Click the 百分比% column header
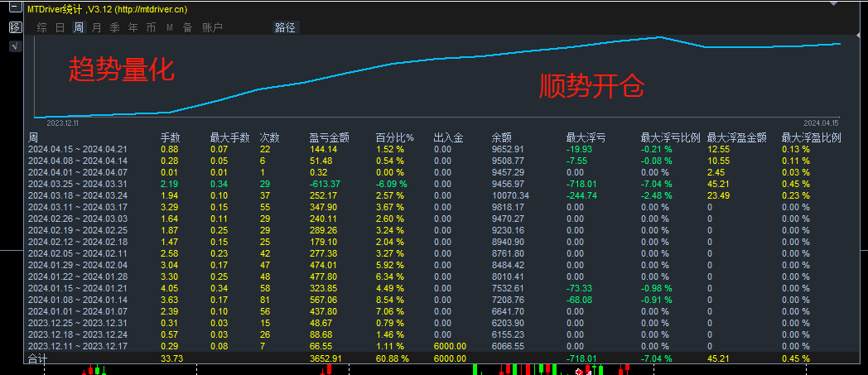Screen dimensions: 868x375 click(395, 137)
